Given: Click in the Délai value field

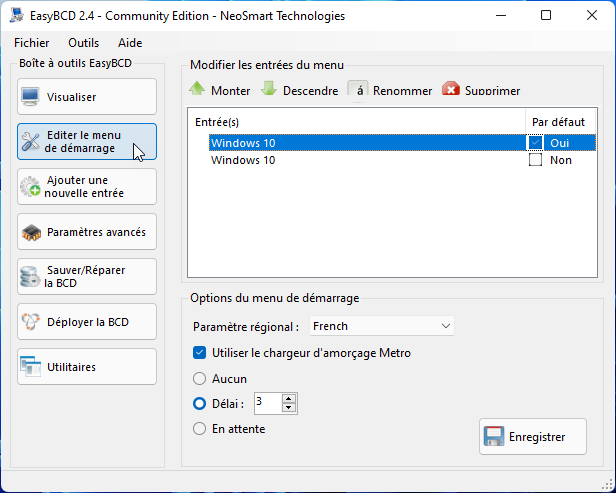Looking at the screenshot, I should (x=268, y=403).
